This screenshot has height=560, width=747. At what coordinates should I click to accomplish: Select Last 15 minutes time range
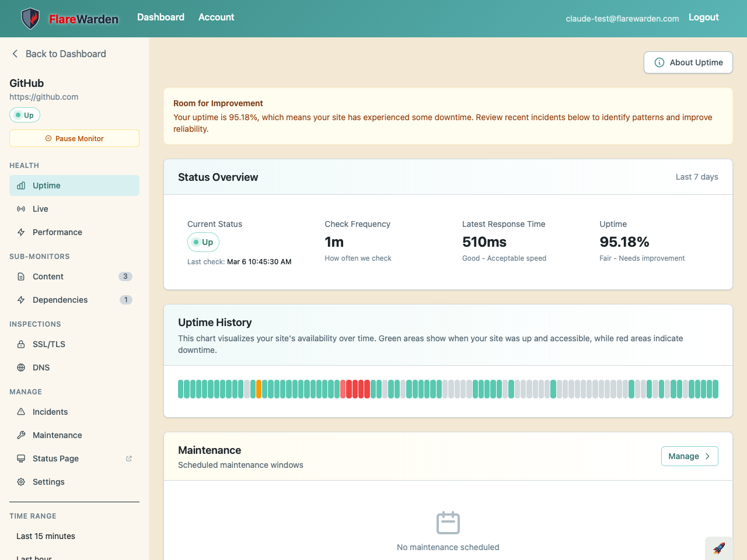pyautogui.click(x=46, y=536)
